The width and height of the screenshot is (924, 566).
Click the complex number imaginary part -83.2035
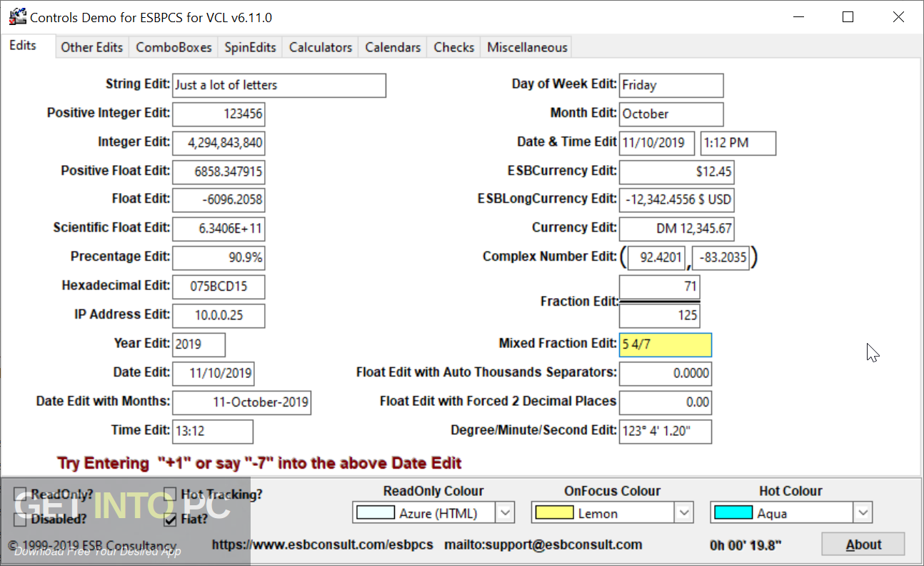pyautogui.click(x=720, y=257)
